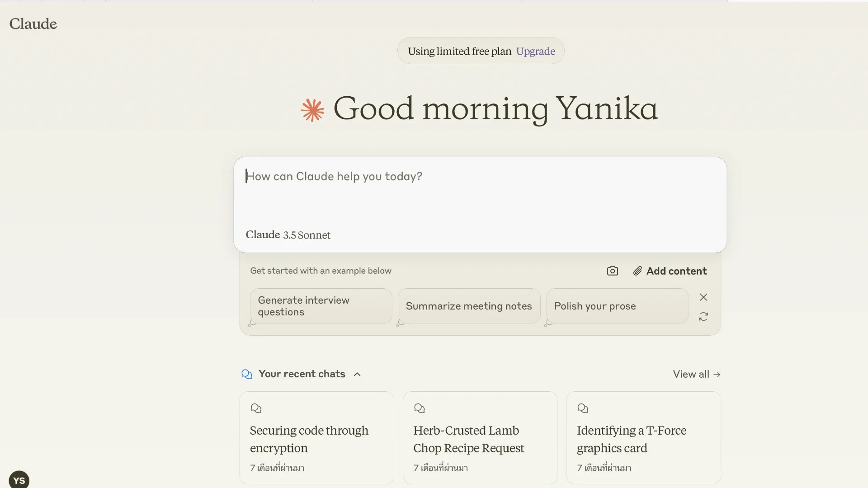Screen dimensions: 868x488
Task: Select Generate interview questions example
Action: click(321, 306)
